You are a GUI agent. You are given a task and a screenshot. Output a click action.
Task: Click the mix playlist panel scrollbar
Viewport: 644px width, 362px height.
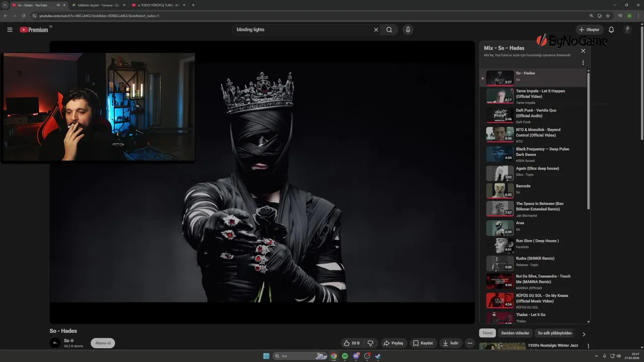(x=588, y=141)
